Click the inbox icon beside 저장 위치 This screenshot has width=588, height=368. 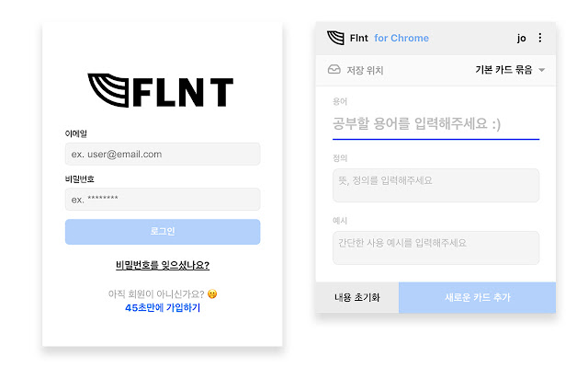334,70
